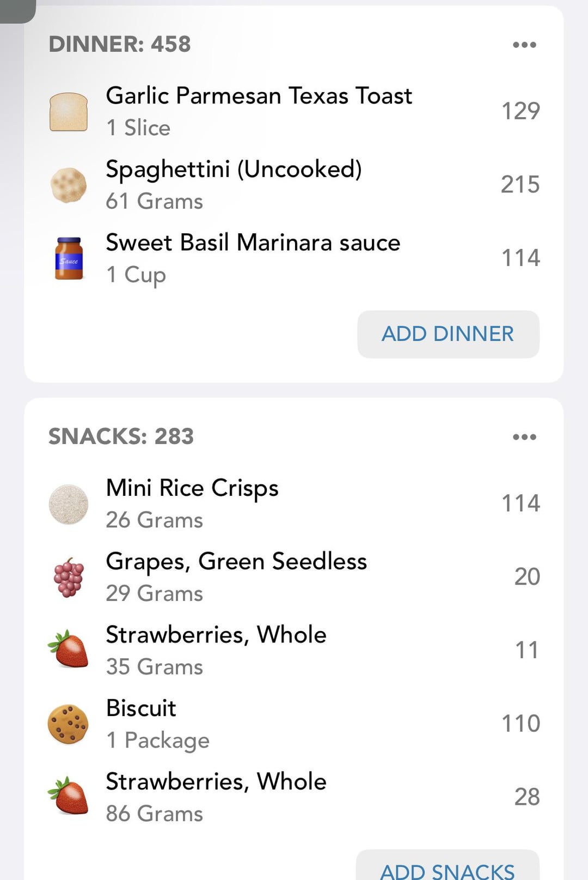Open Sweet Basil Marinara sauce entry
The height and width of the screenshot is (880, 588).
[294, 258]
